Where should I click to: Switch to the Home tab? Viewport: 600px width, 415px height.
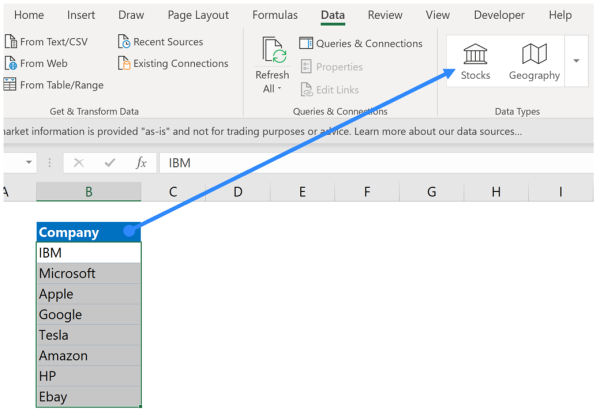click(x=29, y=15)
